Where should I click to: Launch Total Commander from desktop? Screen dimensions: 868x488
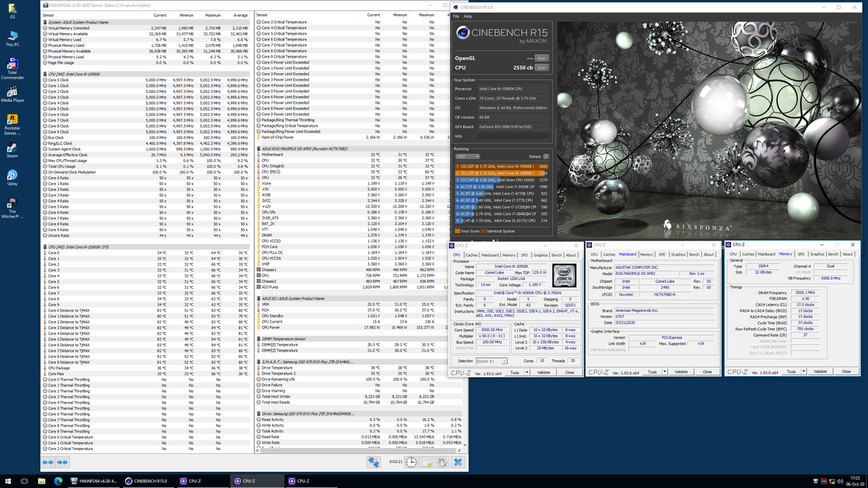point(12,68)
